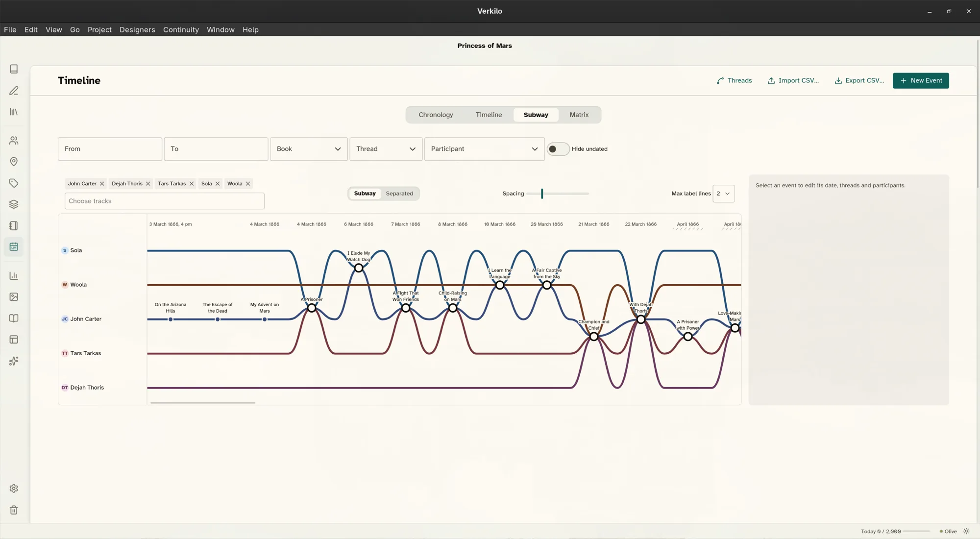This screenshot has height=539, width=980.
Task: Remove the Woola track chip
Action: click(x=248, y=184)
